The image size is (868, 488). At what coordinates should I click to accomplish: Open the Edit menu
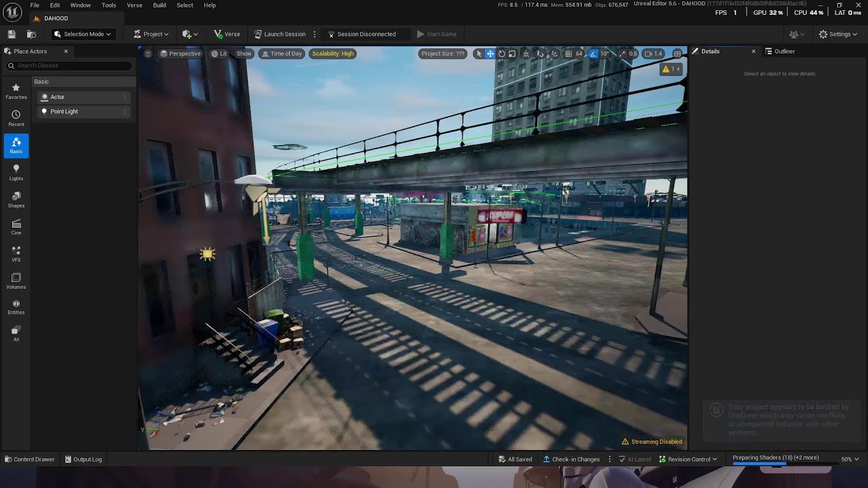tap(55, 5)
